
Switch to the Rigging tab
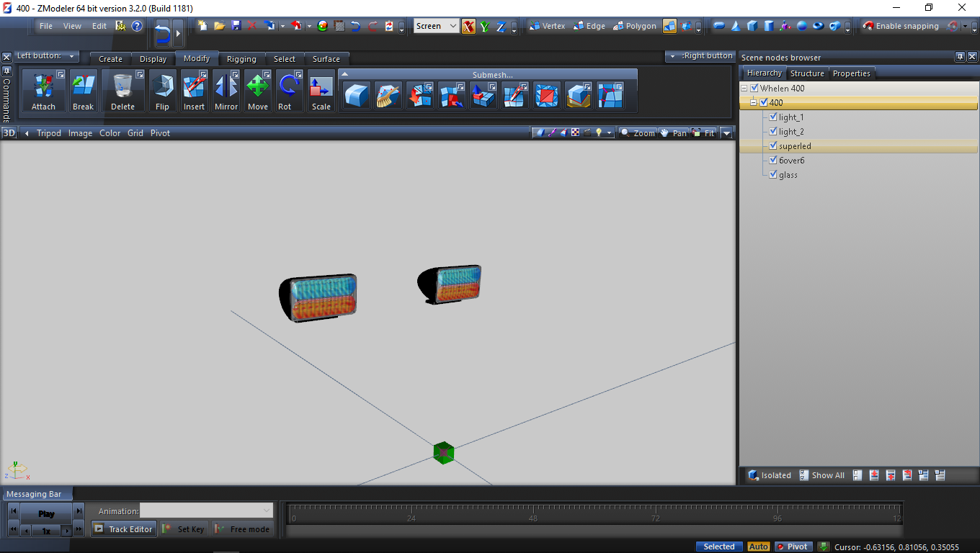(241, 59)
